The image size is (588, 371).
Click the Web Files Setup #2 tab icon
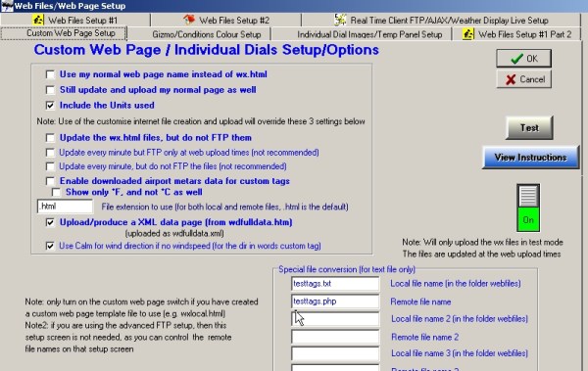(x=189, y=20)
